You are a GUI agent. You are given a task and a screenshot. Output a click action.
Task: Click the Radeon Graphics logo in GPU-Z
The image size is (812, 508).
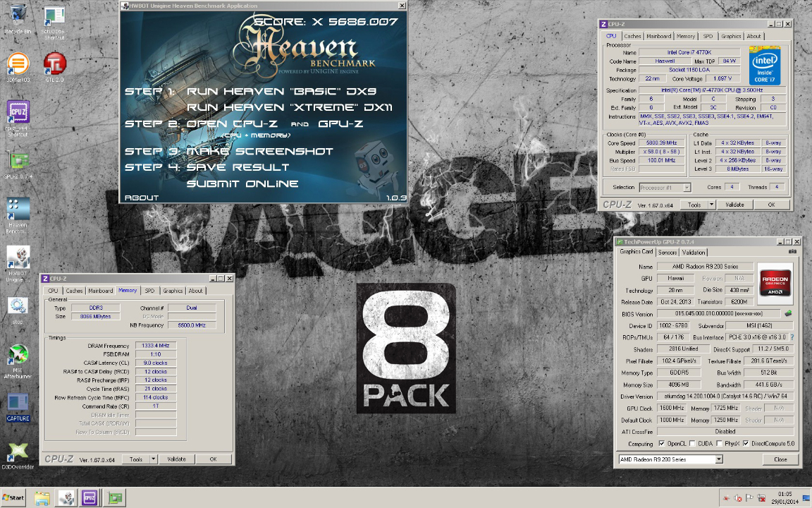(775, 283)
